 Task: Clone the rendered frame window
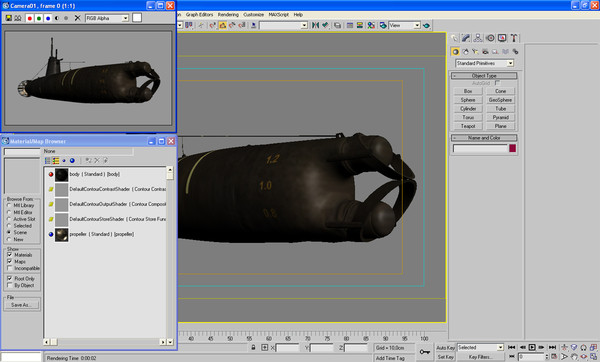pyautogui.click(x=18, y=18)
